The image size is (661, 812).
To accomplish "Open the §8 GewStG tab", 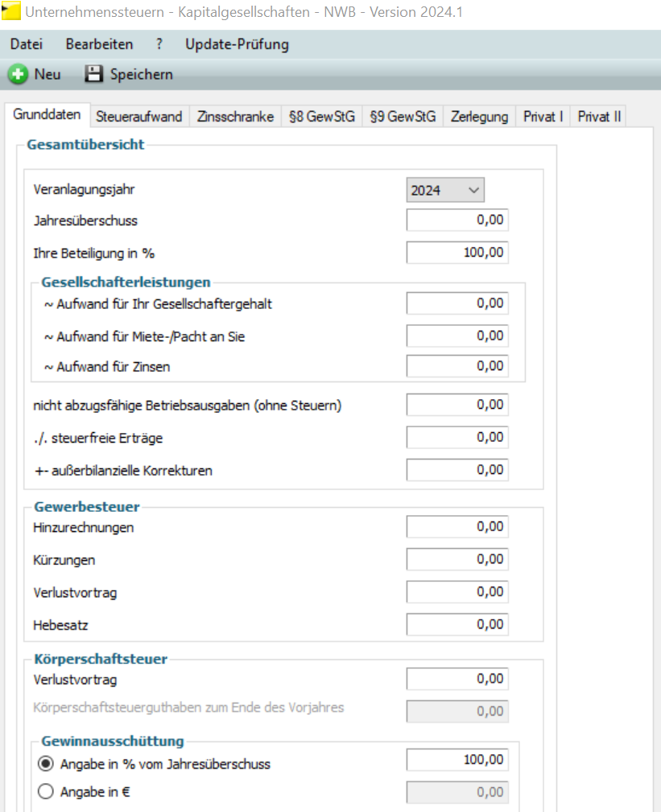I will click(x=322, y=117).
